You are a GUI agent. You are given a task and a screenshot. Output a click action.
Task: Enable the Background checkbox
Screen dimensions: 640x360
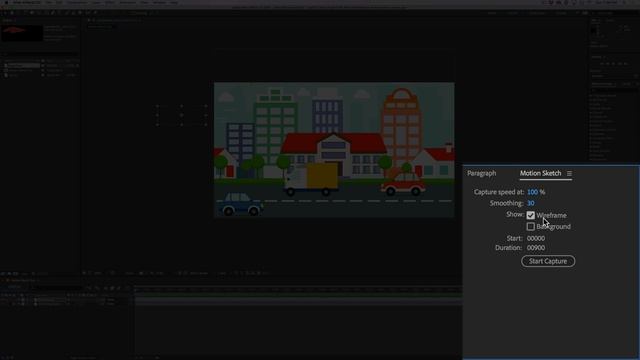click(531, 226)
